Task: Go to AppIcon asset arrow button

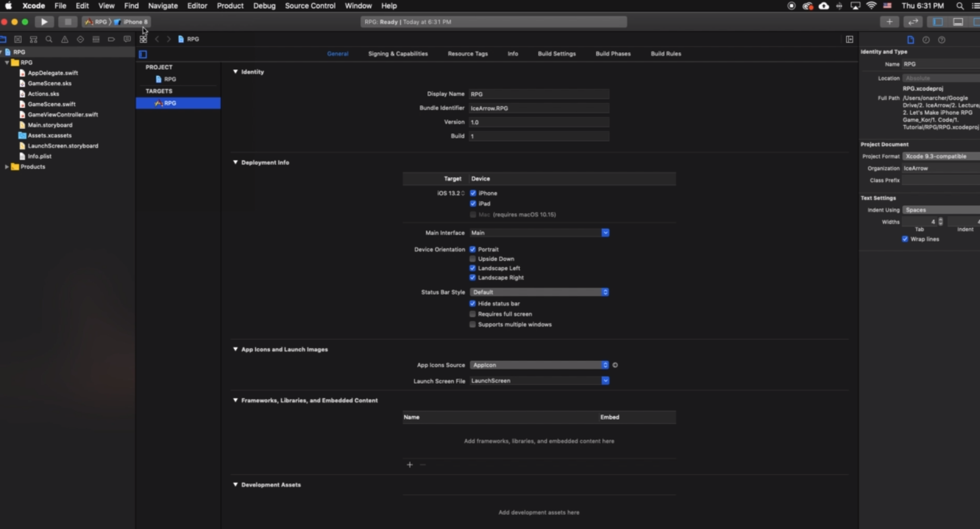Action: (615, 365)
